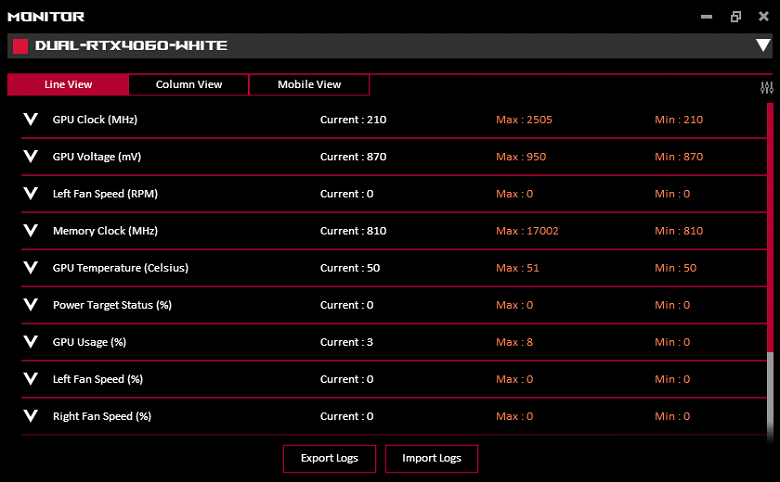Click GPU Temperature 'Max : 51' value
The image size is (780, 482).
(x=517, y=268)
